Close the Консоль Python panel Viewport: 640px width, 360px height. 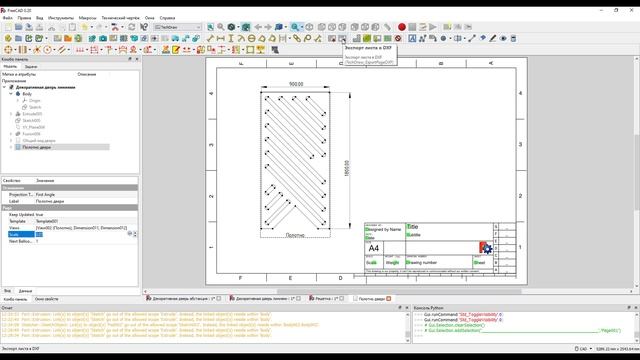pos(636,308)
